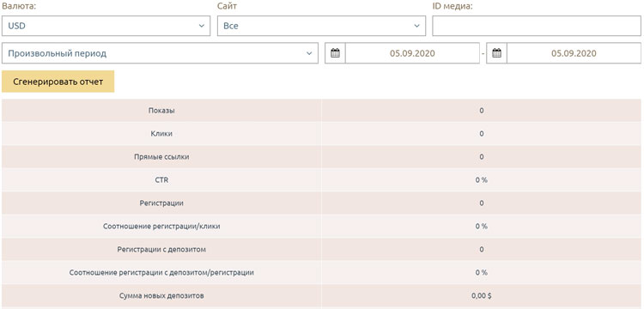
Task: Select Регистрации с депозитом label
Action: 161,250
